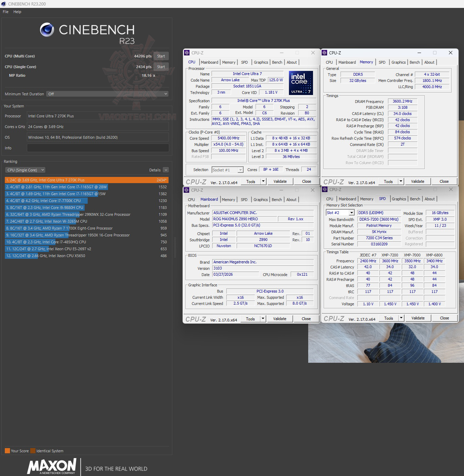Switch to Memory tab in the SPD tab window
This screenshot has width=464, height=476.
pos(367,199)
